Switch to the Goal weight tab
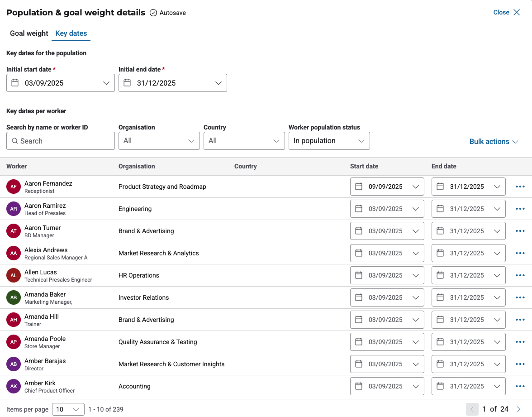 pyautogui.click(x=29, y=33)
